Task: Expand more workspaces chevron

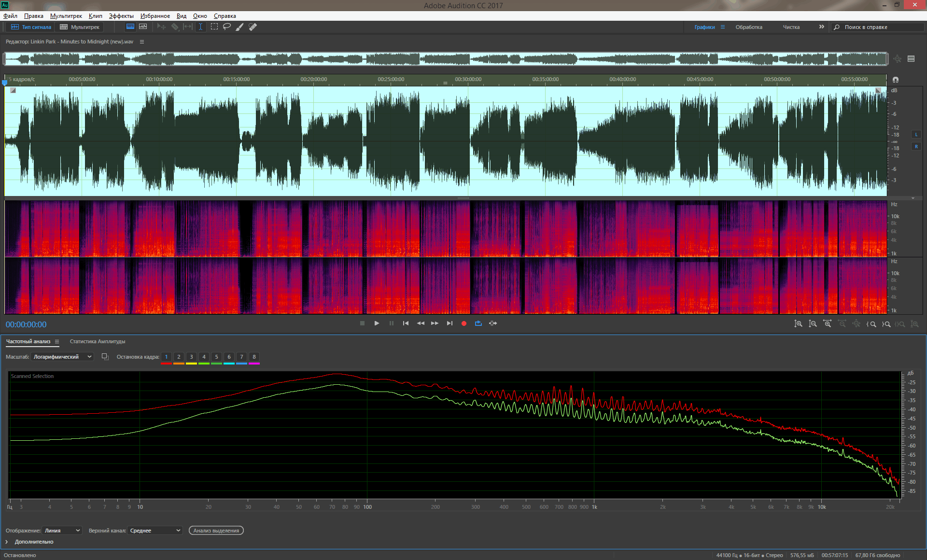Action: pos(821,27)
